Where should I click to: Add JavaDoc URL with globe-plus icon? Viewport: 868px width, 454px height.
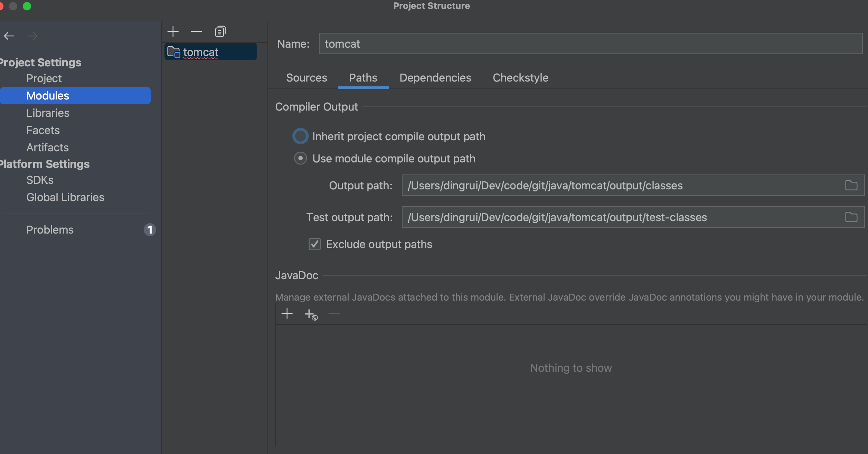[x=311, y=314]
